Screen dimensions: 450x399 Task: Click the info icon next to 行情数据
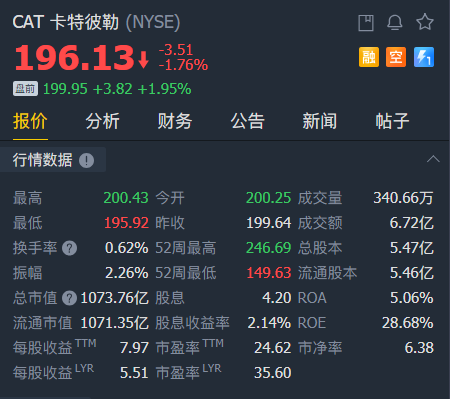[x=86, y=160]
